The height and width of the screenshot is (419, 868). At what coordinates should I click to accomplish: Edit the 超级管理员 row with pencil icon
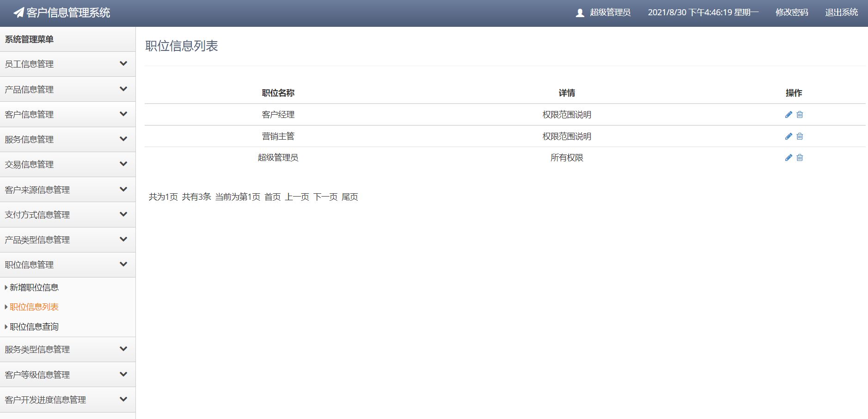[789, 158]
